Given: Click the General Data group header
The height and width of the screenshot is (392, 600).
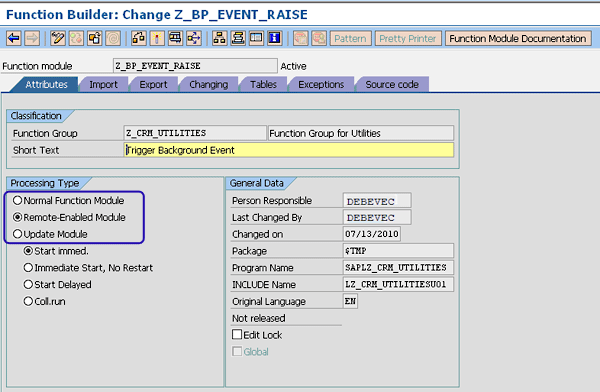Looking at the screenshot, I should click(257, 183).
